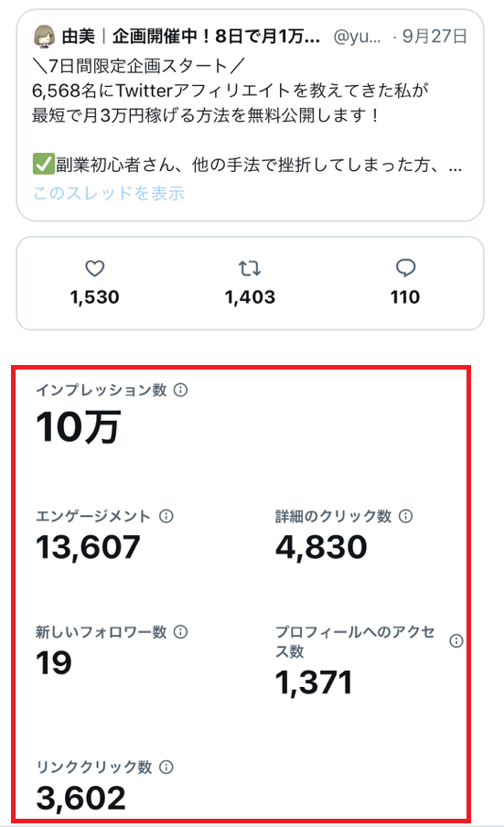
Task: Open info icon beside インプレッション数
Action: (x=180, y=390)
